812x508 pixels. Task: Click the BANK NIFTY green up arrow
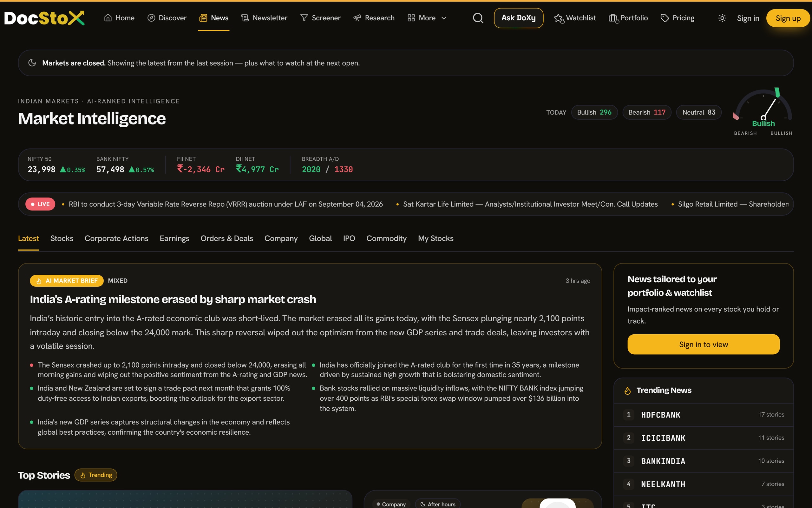click(x=132, y=169)
